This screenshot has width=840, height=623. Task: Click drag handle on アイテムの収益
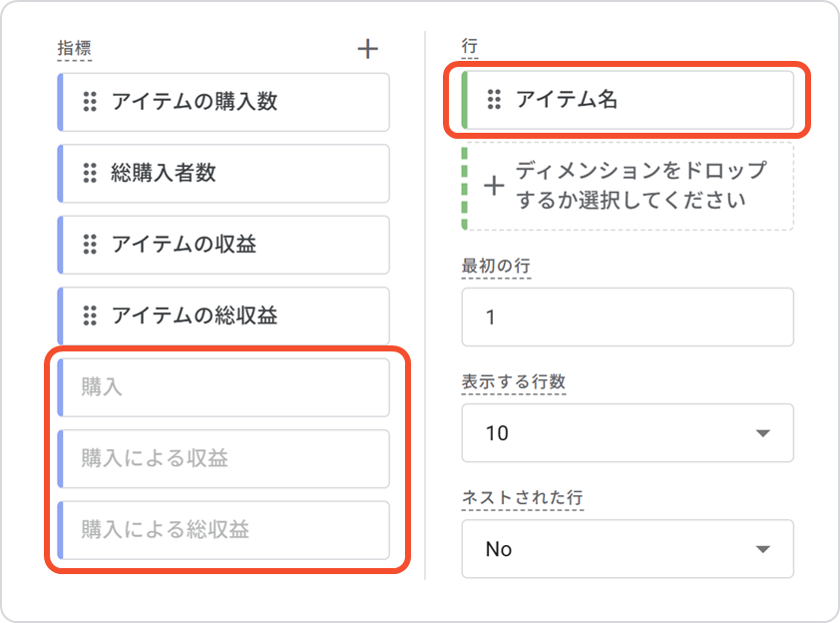click(x=90, y=244)
